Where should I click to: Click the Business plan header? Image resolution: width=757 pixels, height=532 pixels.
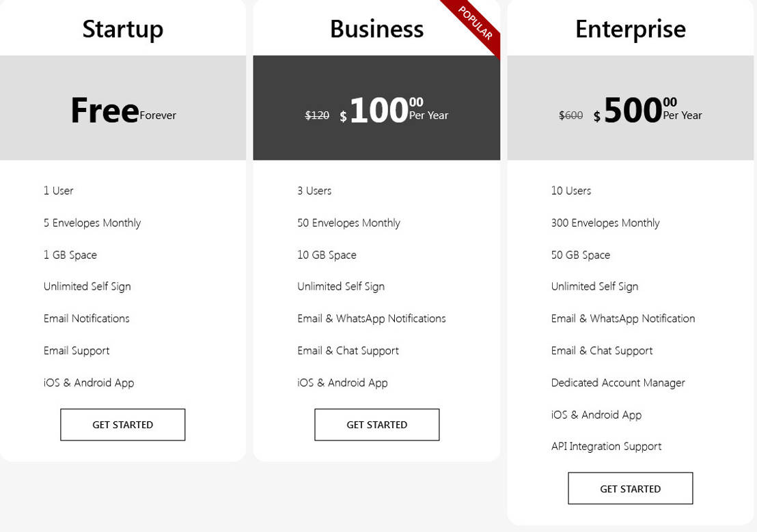point(376,29)
